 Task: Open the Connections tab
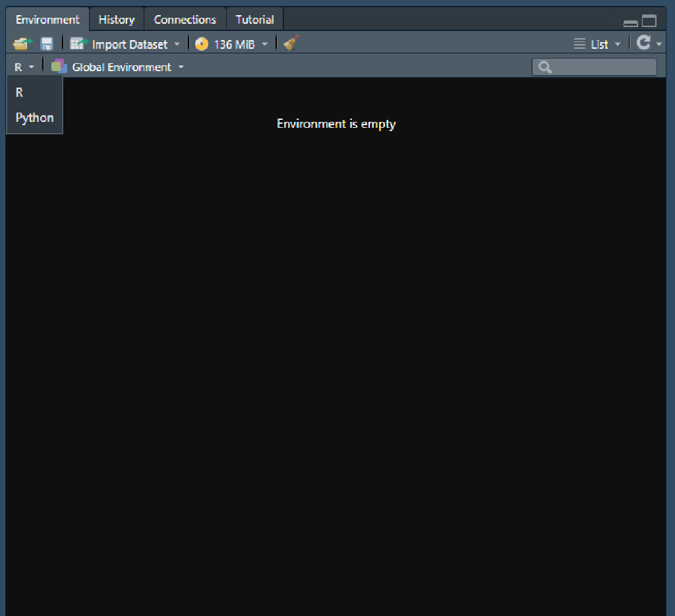coord(185,19)
